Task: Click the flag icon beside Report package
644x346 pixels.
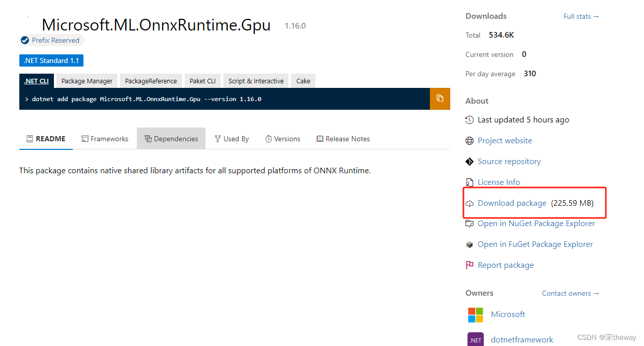Action: coord(470,265)
